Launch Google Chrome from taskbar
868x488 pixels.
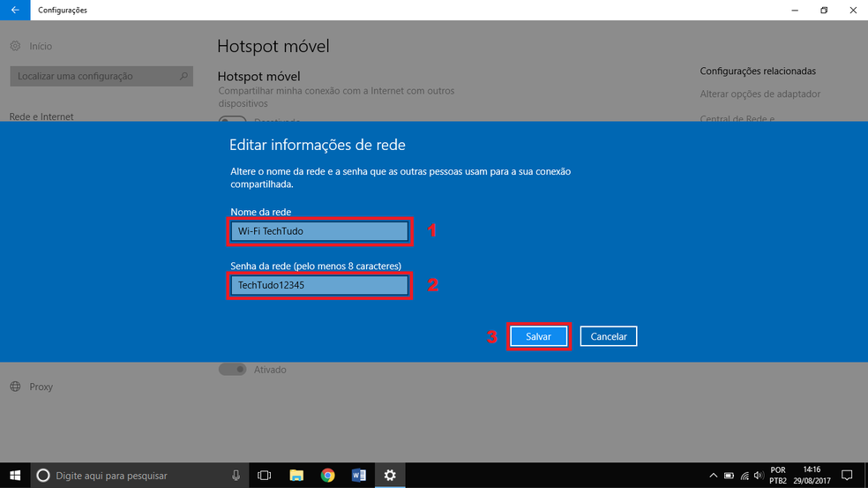coord(328,476)
